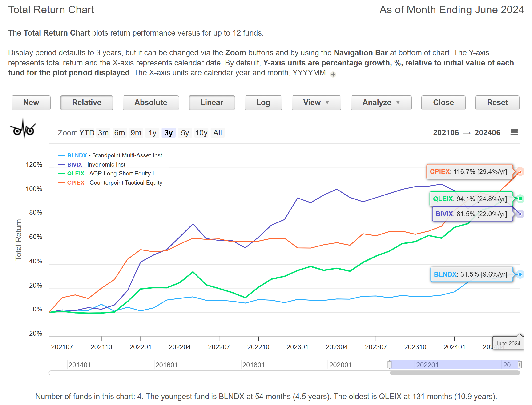Expand the description plus icon
Screen dimensions: 532x405
(x=333, y=75)
